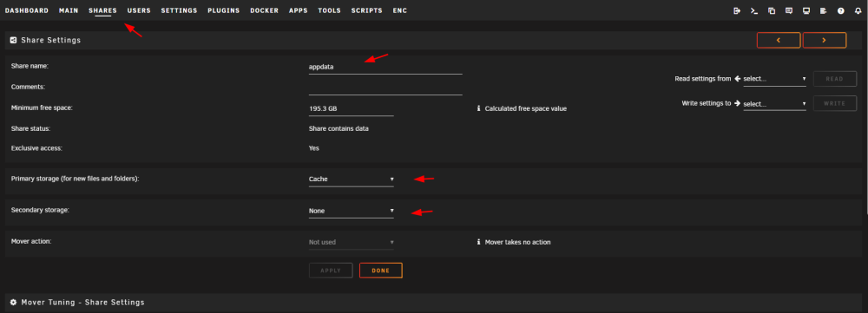Click the Feedback speech bubble icon
868x313 pixels.
point(789,10)
